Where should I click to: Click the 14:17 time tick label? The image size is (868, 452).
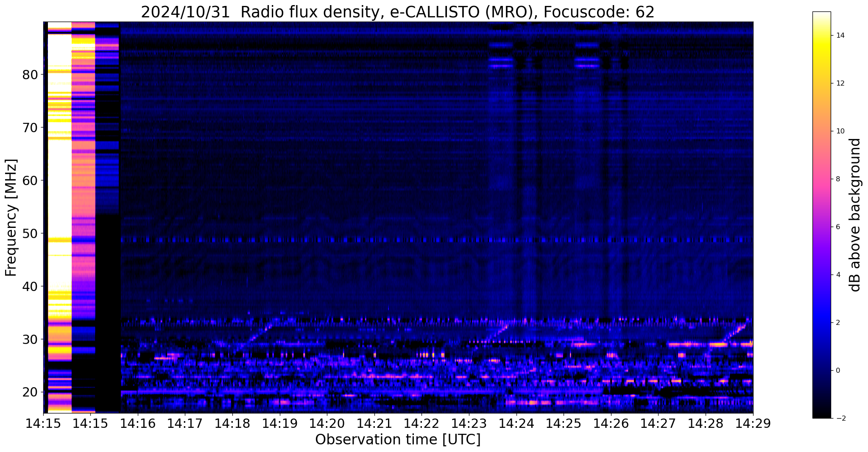185,424
